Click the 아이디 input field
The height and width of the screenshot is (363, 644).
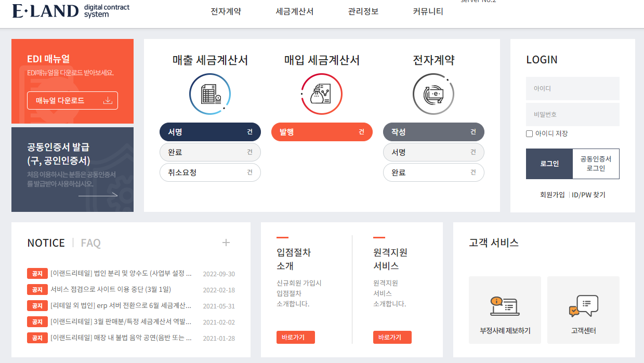pos(572,88)
